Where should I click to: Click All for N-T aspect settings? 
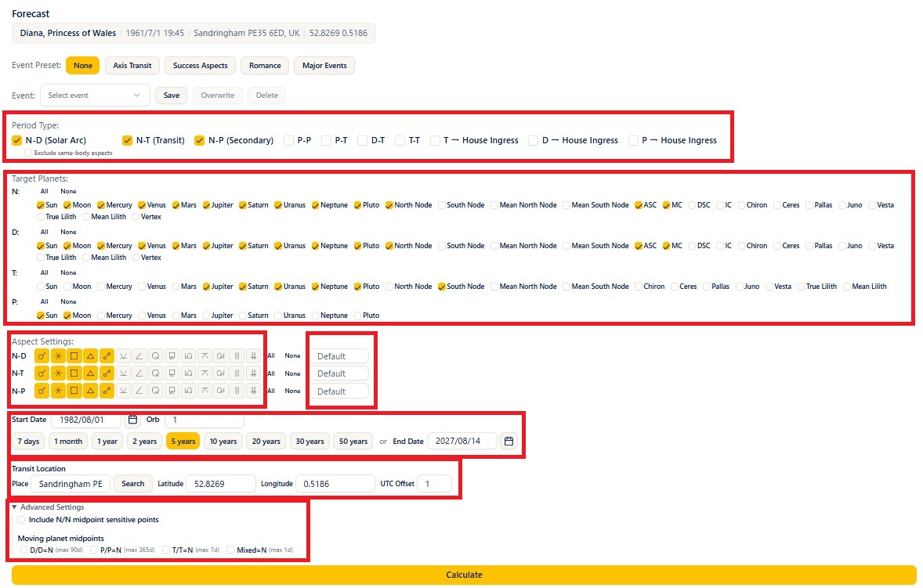pos(271,373)
